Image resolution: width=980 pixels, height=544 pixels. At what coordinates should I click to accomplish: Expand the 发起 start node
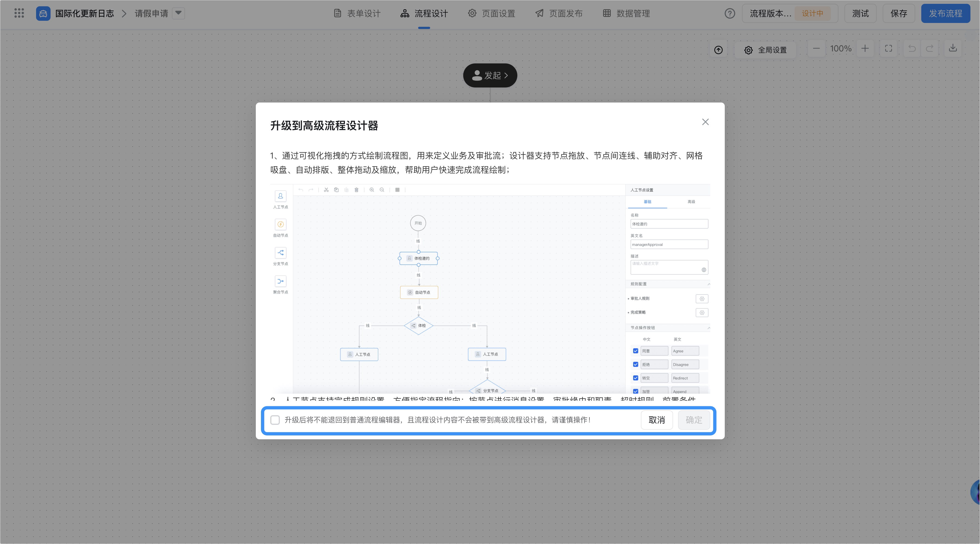click(x=490, y=75)
